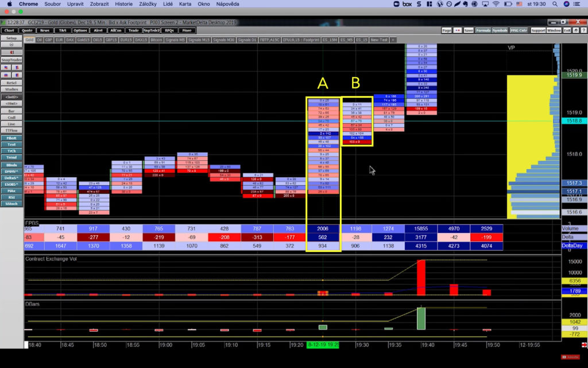
Task: Switch chart type to Cndl
Action: (x=11, y=117)
